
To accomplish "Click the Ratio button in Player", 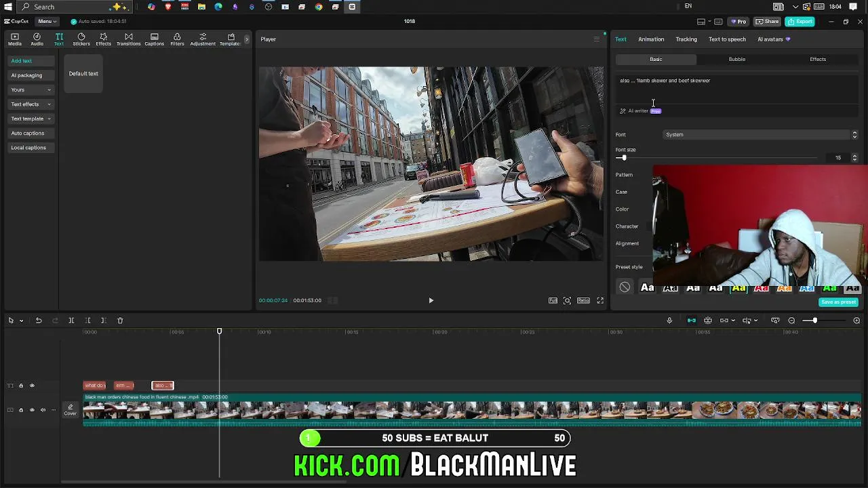I will point(583,300).
